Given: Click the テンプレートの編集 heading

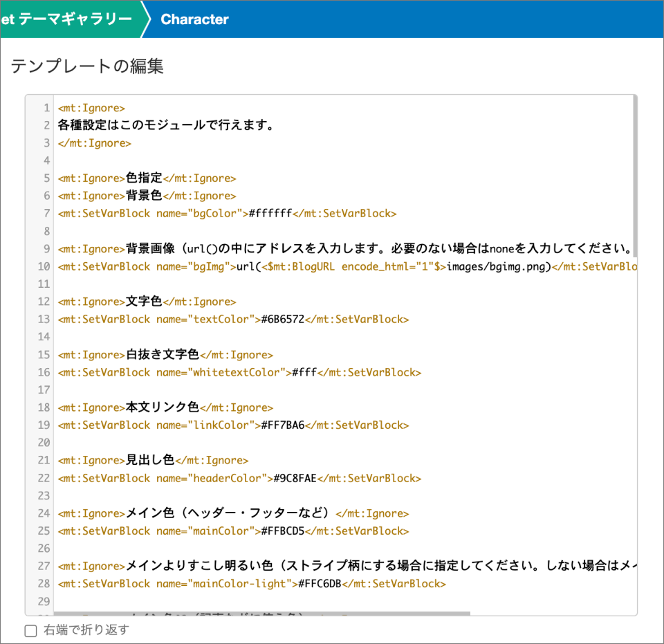Looking at the screenshot, I should [87, 66].
